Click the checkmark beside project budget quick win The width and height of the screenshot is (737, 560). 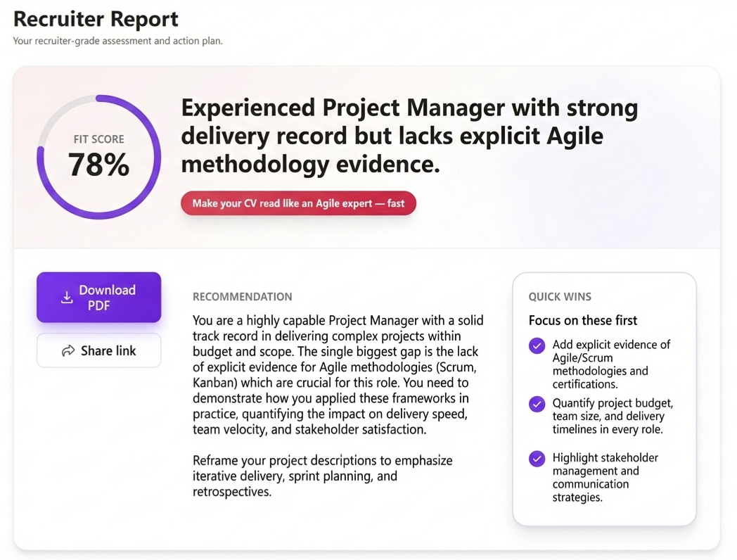(x=536, y=404)
